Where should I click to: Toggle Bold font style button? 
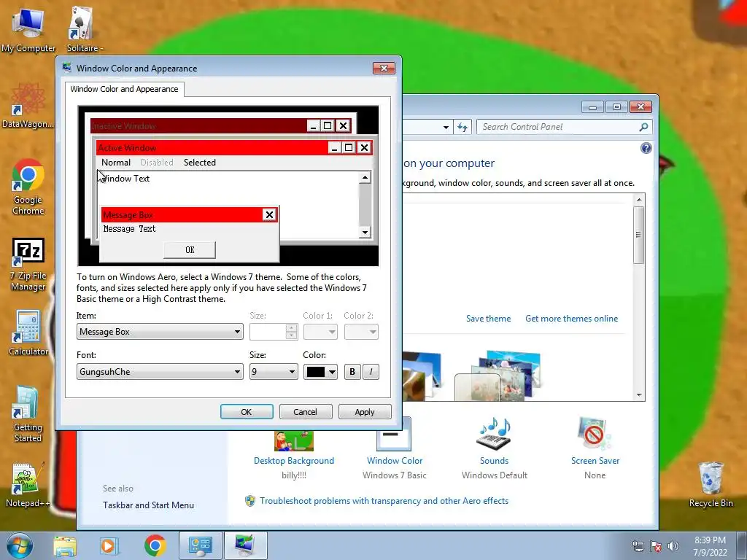pyautogui.click(x=352, y=372)
